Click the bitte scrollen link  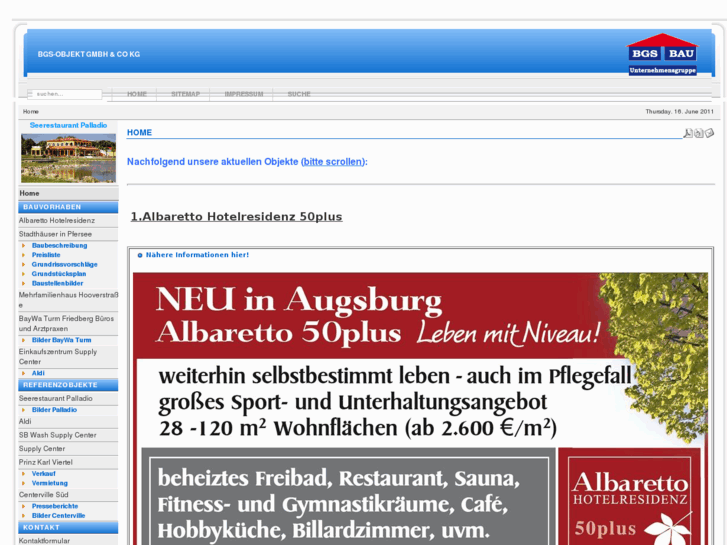[x=333, y=162]
